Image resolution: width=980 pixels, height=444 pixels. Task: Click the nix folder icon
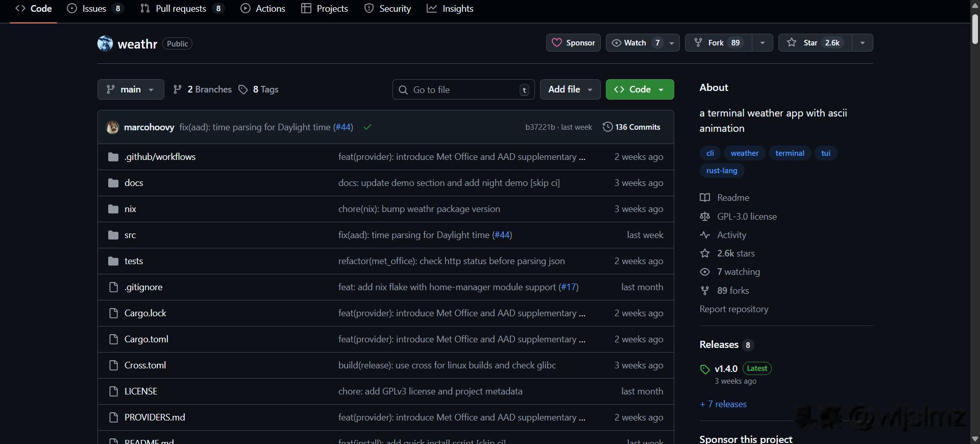click(113, 209)
